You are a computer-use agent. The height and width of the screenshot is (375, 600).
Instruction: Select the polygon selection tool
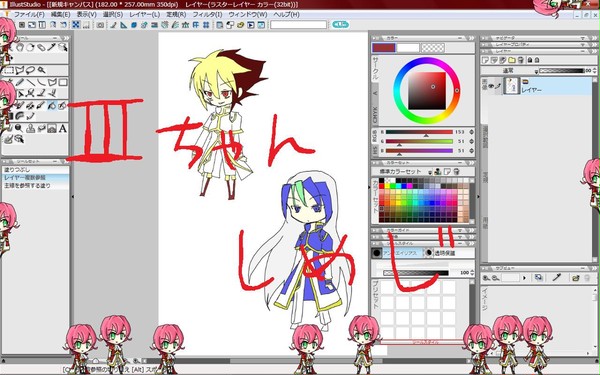click(20, 70)
